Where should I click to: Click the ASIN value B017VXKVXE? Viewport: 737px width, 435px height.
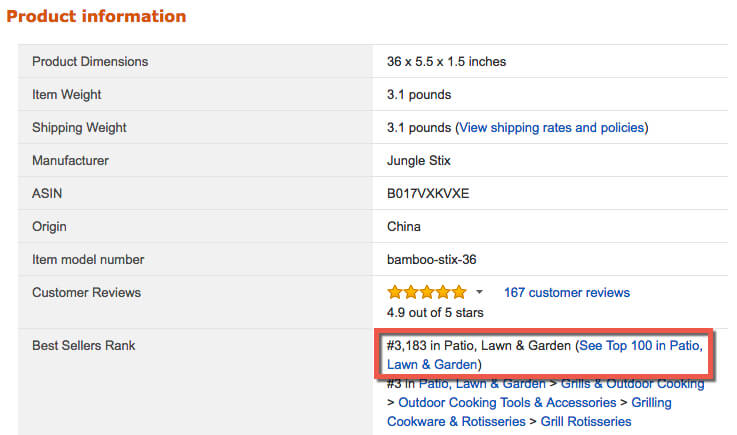point(428,194)
